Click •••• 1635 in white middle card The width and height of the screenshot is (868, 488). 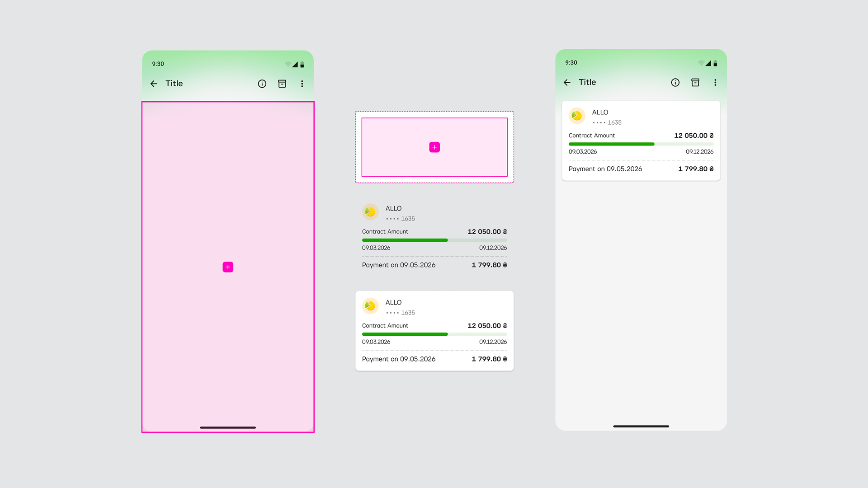[x=401, y=313]
